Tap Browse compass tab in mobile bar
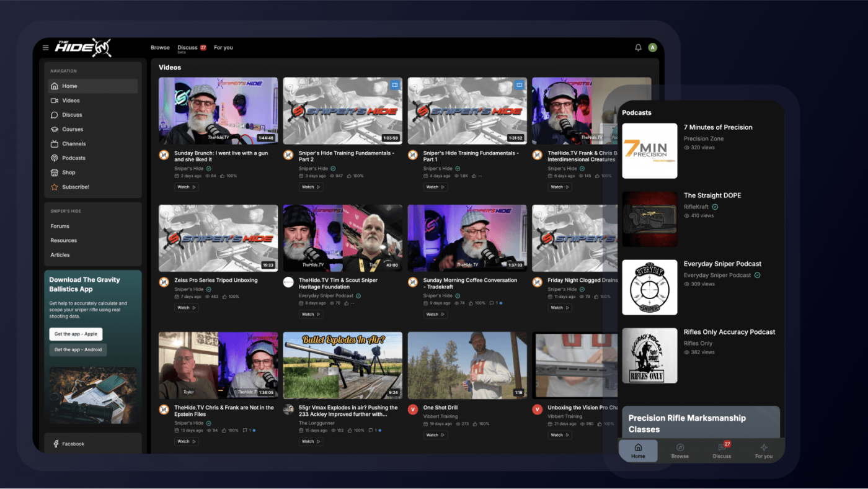The height and width of the screenshot is (489, 868). [680, 451]
